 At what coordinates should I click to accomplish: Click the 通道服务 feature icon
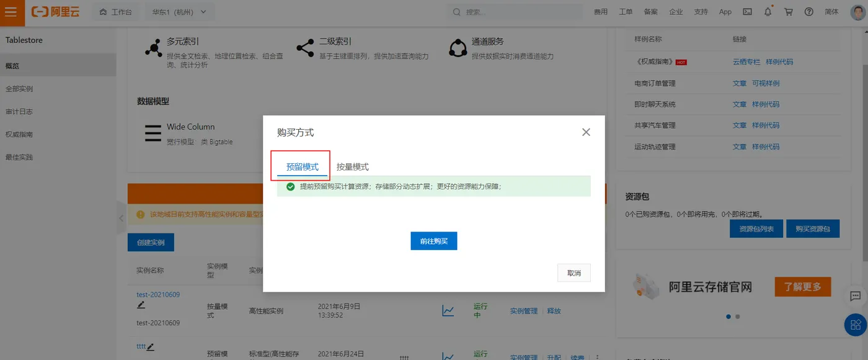(x=458, y=48)
